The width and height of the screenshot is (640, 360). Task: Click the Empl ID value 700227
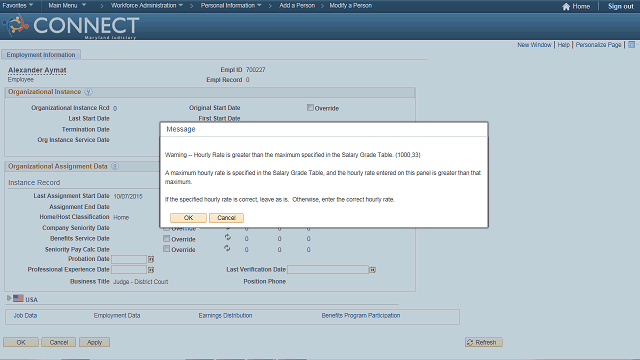click(x=256, y=70)
